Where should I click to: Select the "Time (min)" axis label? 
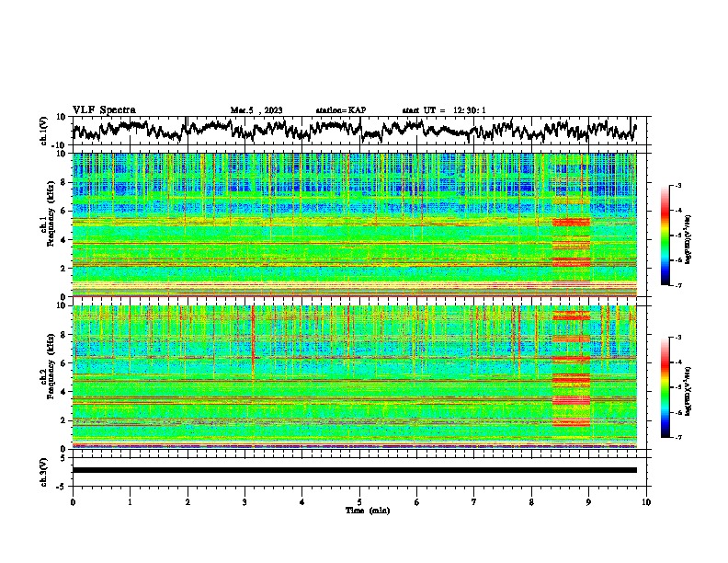(368, 511)
